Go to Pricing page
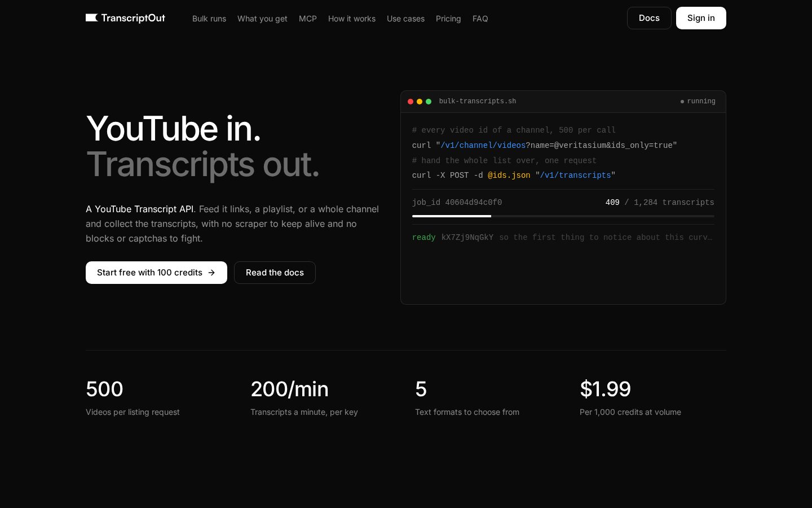 [448, 19]
